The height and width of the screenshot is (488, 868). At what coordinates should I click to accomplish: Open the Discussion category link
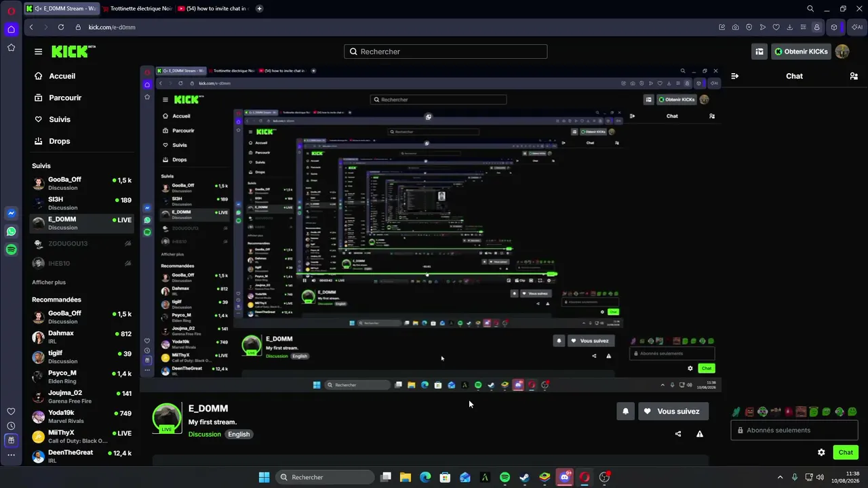coord(205,434)
